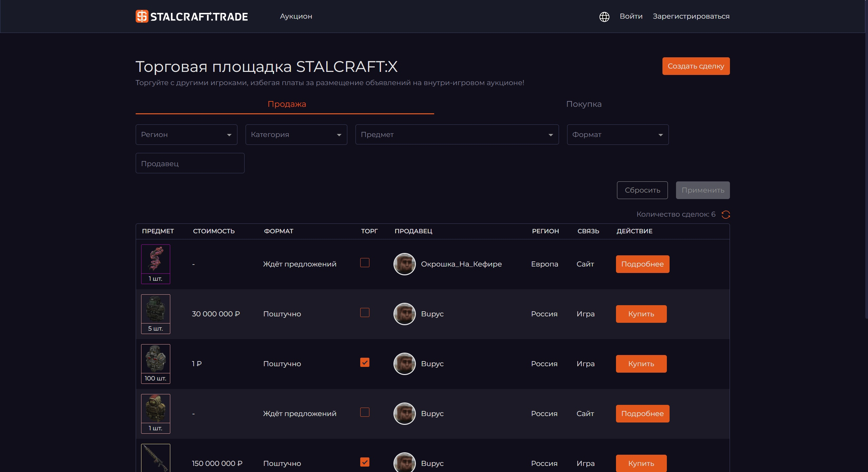Image resolution: width=868 pixels, height=472 pixels.
Task: Expand the Формат dropdown filter
Action: click(x=618, y=135)
